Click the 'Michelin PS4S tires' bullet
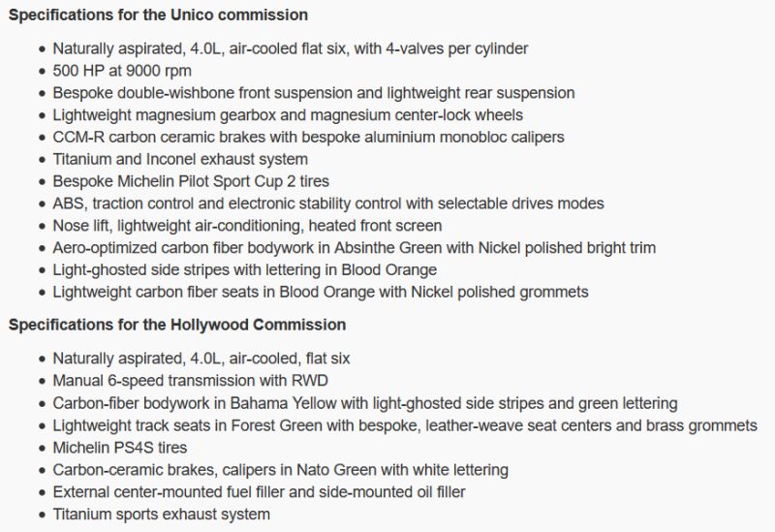Image resolution: width=775 pixels, height=532 pixels. [x=120, y=448]
